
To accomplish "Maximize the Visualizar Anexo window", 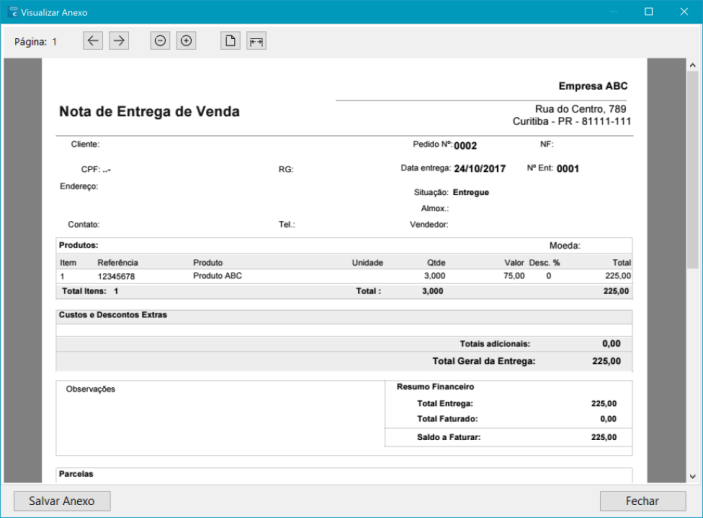I will pyautogui.click(x=648, y=12).
